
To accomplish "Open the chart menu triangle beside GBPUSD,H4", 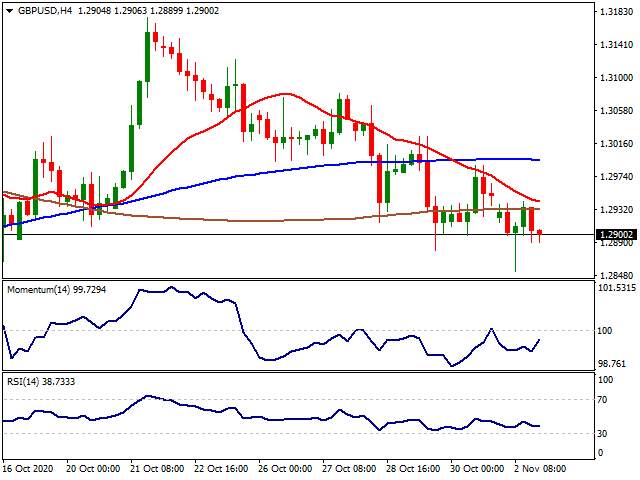I will coord(10,11).
